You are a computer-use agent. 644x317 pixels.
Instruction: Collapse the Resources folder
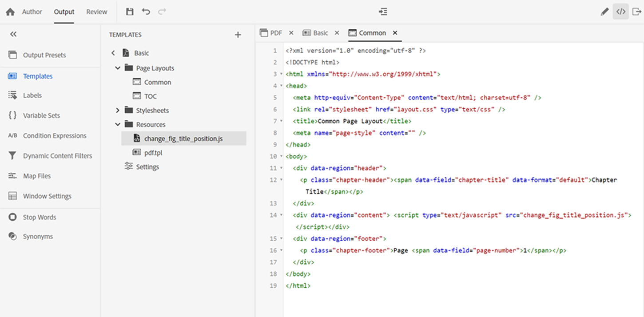tap(117, 124)
